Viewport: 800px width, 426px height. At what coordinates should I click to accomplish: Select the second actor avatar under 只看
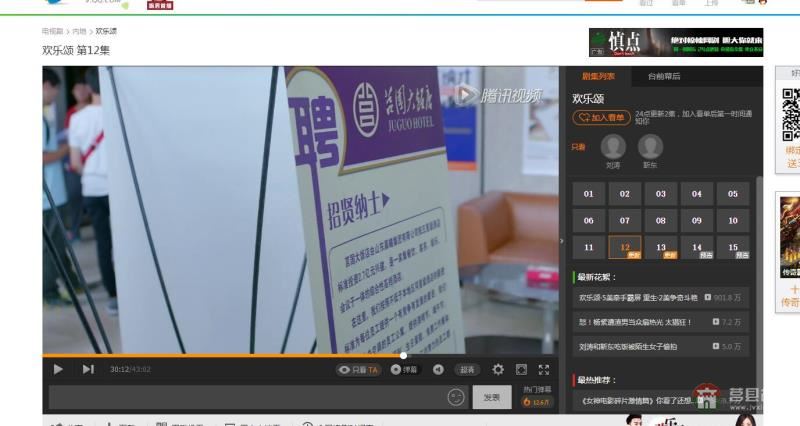(650, 147)
